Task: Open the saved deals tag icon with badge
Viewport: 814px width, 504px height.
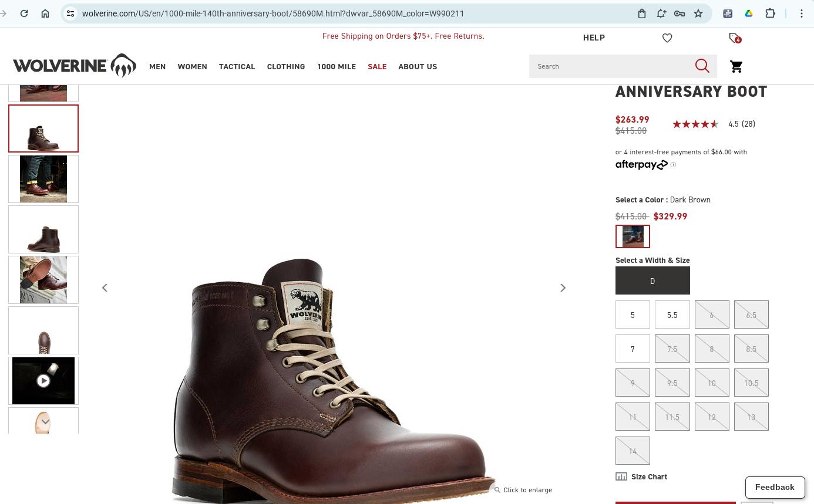Action: pyautogui.click(x=735, y=38)
